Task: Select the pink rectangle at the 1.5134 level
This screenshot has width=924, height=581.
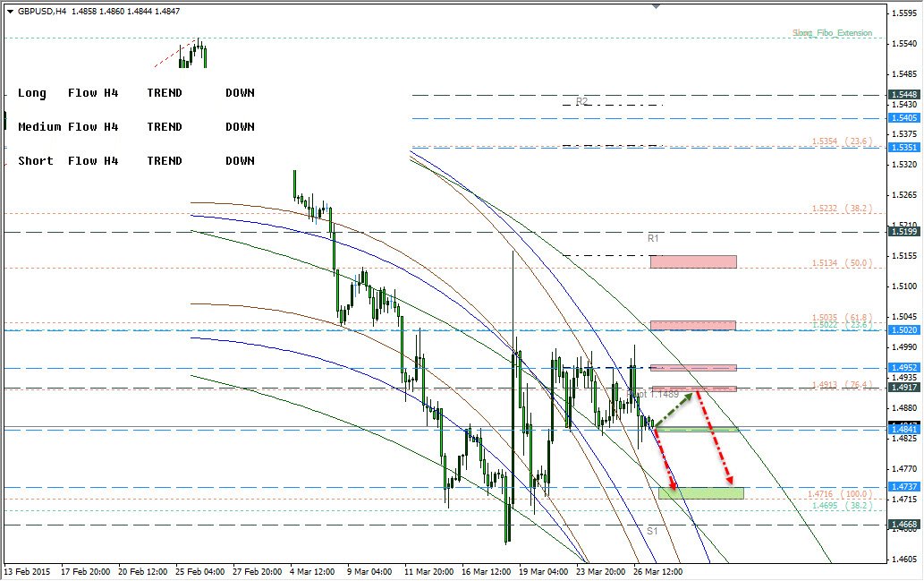Action: pos(693,262)
